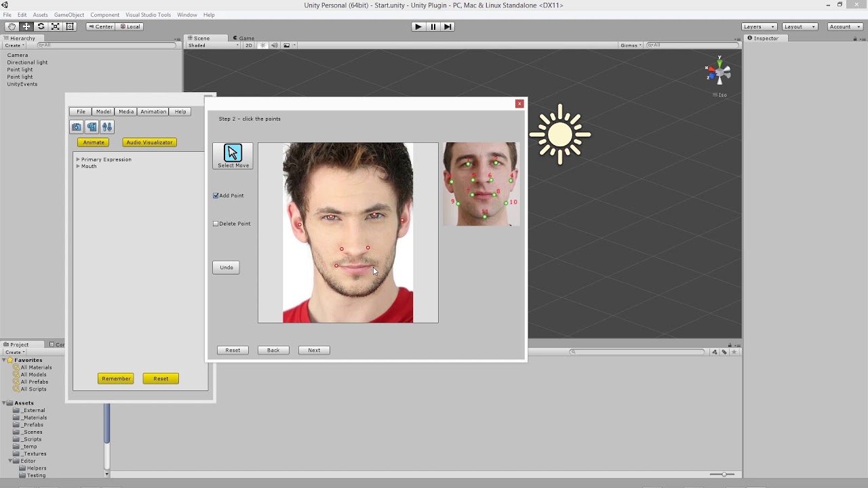Enable the Delete Point checkbox
Image resolution: width=868 pixels, height=488 pixels.
coord(216,223)
